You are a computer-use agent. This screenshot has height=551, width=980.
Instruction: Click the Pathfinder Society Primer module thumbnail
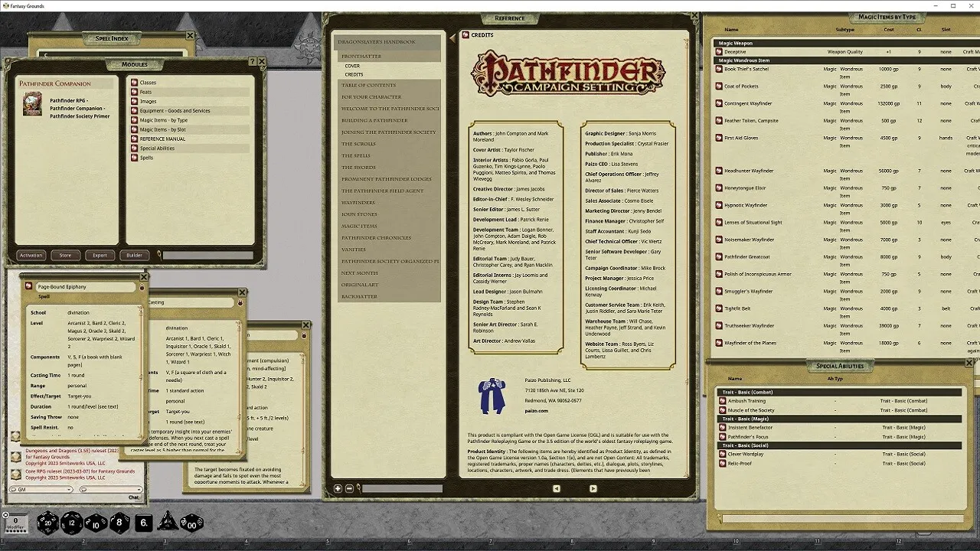click(32, 104)
